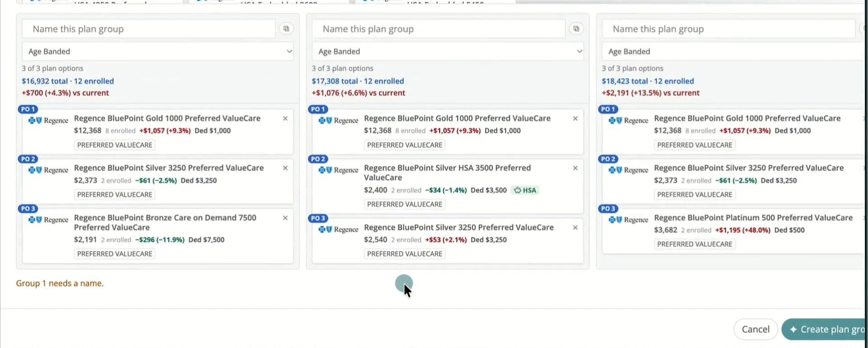Remove Silver 3250 plan from second group
Image resolution: width=868 pixels, height=348 pixels.
pos(576,227)
